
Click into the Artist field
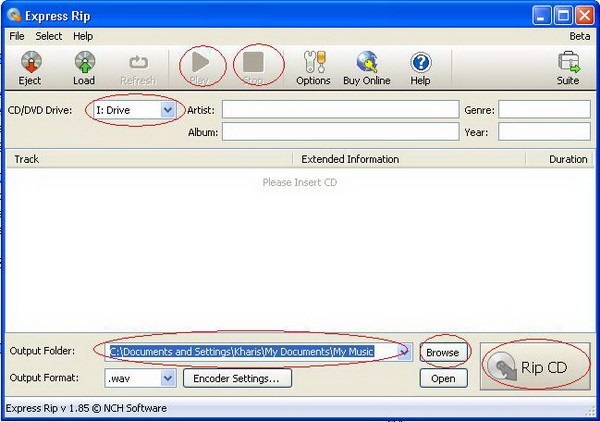tap(341, 109)
